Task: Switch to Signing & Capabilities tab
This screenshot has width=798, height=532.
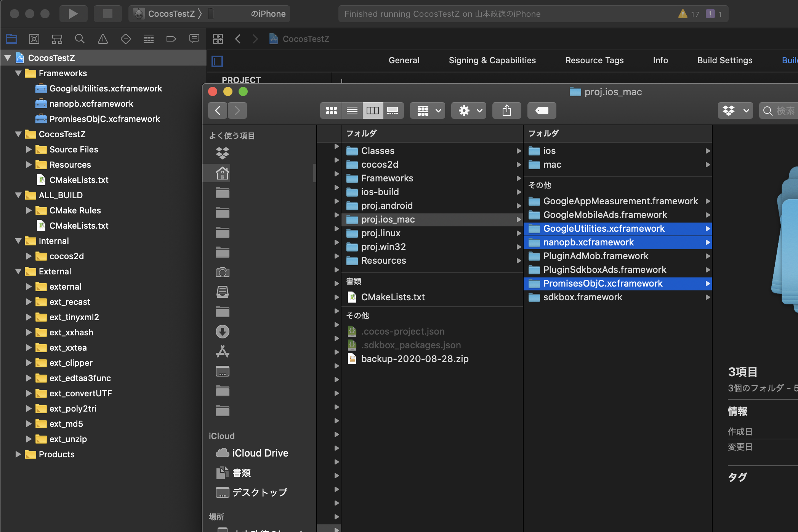Action: [492, 60]
